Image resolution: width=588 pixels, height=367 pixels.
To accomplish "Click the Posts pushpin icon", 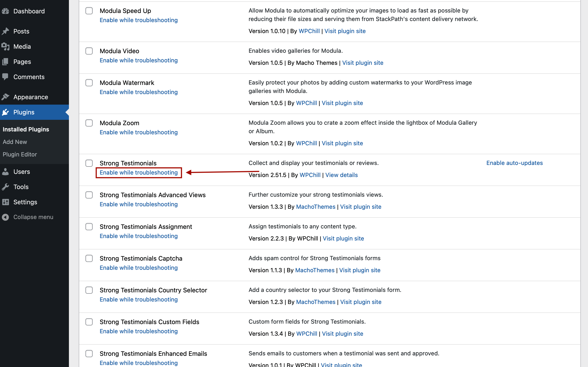I will [x=5, y=31].
